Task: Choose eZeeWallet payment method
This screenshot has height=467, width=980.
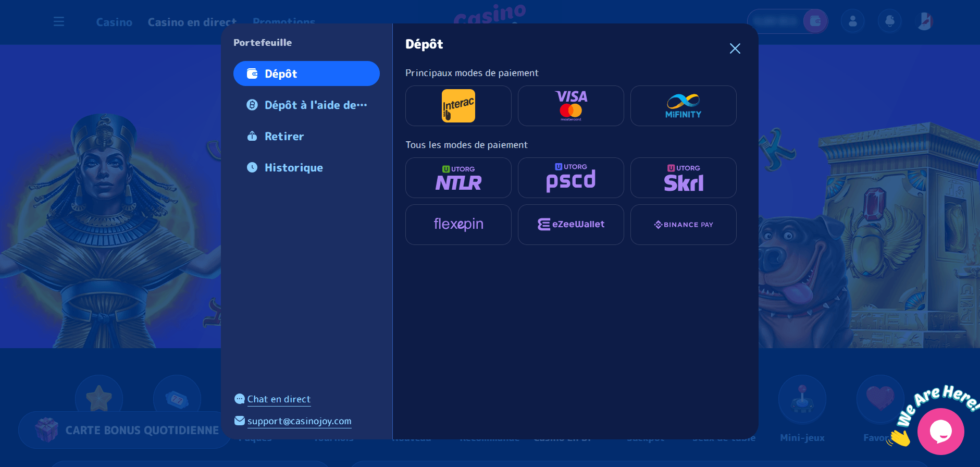Action: coord(571,225)
